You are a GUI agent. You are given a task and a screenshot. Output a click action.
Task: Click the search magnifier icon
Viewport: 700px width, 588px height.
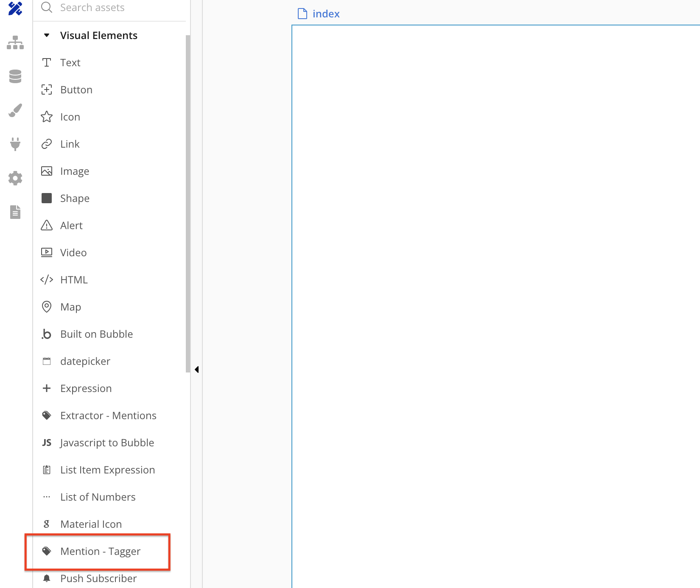click(x=47, y=7)
